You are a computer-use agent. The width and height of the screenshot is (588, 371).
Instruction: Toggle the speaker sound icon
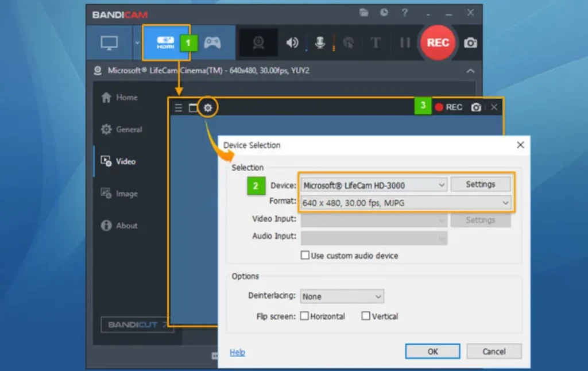[x=293, y=42]
